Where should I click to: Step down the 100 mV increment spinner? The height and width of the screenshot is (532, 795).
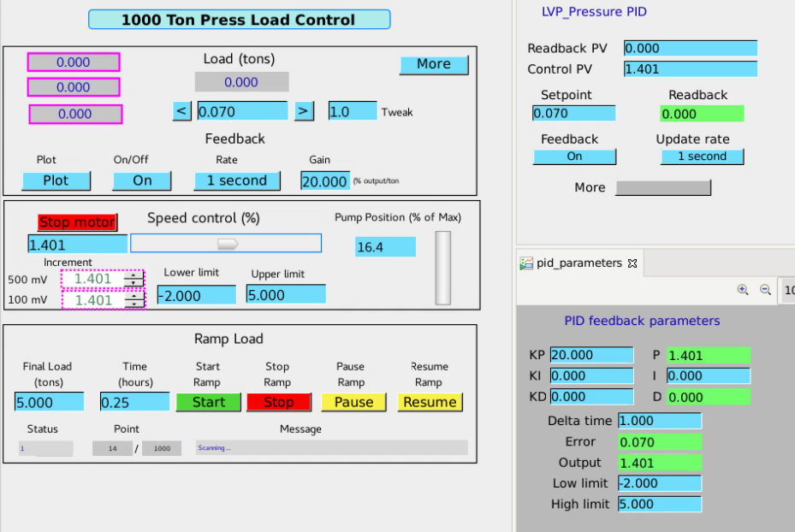pyautogui.click(x=133, y=304)
